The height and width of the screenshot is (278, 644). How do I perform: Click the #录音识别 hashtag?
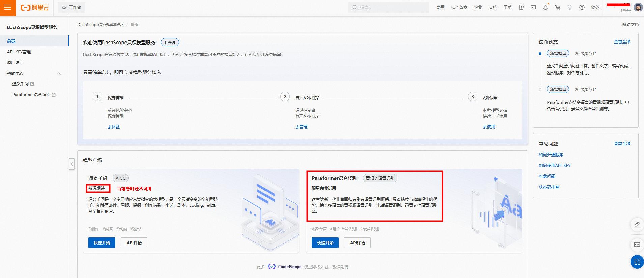coord(369,229)
